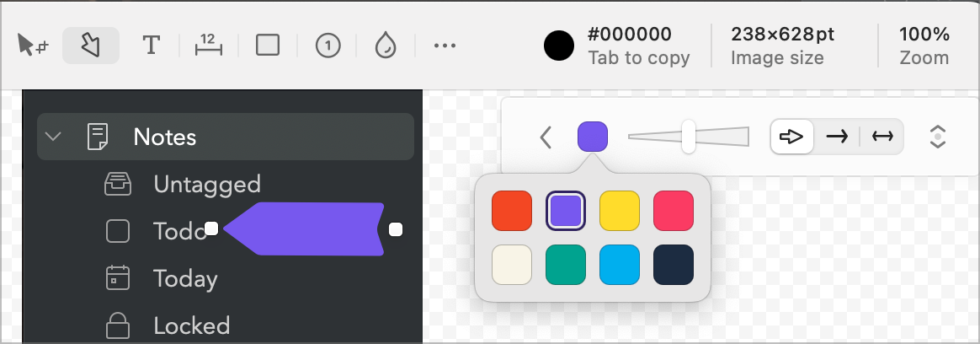Select the crop selection arrow tool

(x=34, y=46)
